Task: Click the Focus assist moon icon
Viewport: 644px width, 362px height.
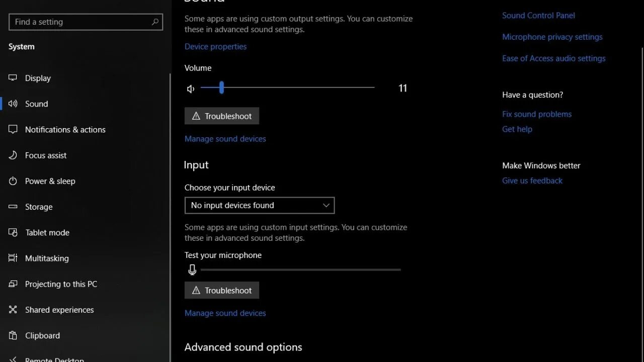Action: click(x=13, y=155)
